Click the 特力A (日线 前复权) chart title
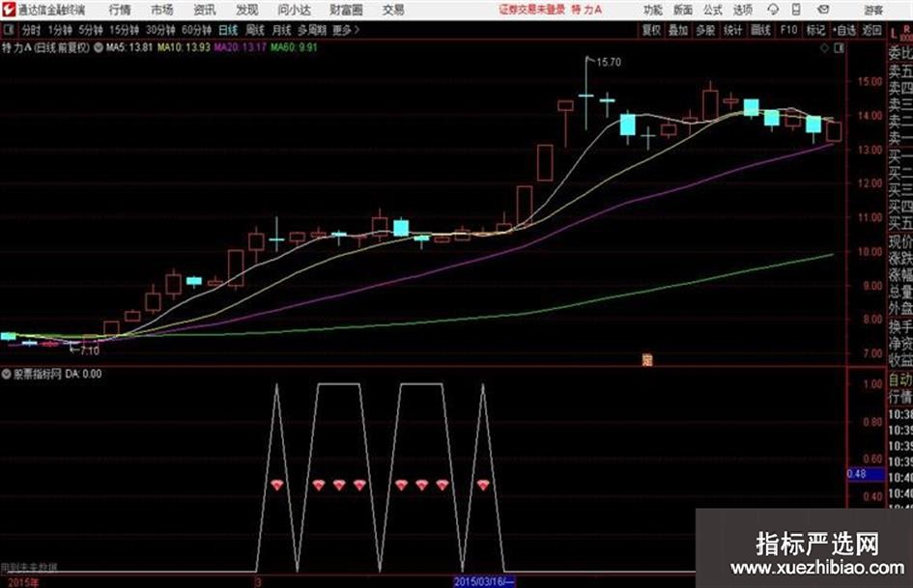Viewport: 913px width, 588px height. [46, 47]
